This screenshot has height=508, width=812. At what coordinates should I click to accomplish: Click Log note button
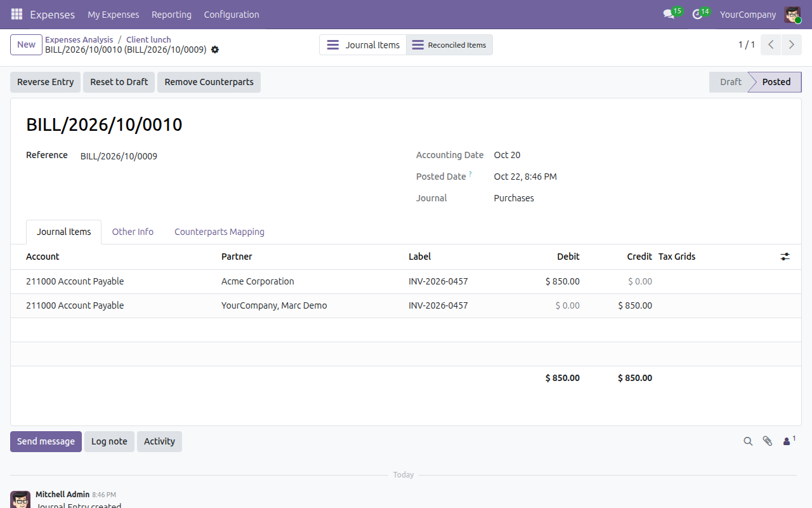pyautogui.click(x=109, y=441)
